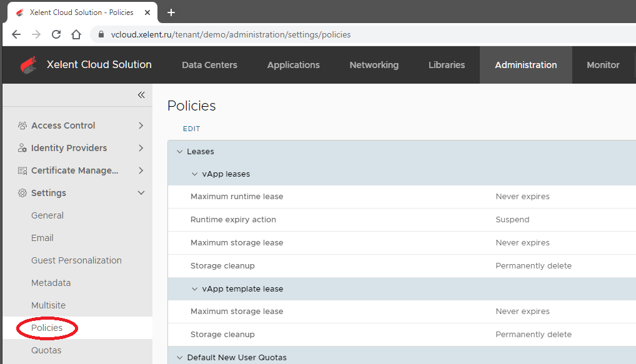Click the Access Control users icon

[22, 125]
